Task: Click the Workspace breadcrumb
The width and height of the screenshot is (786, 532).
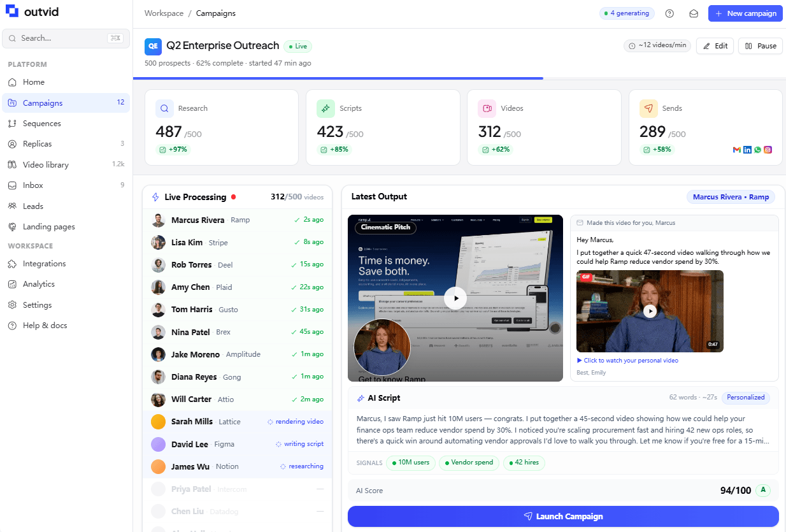Action: point(164,13)
